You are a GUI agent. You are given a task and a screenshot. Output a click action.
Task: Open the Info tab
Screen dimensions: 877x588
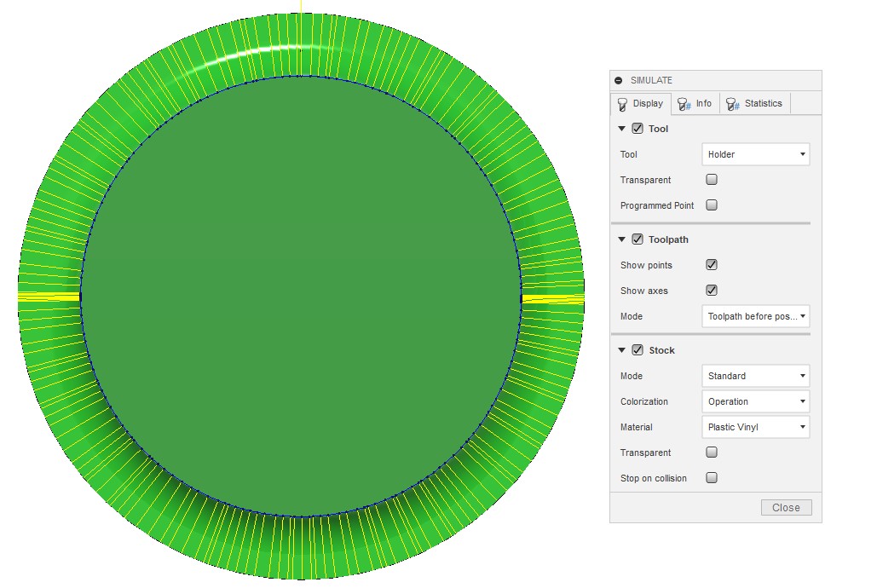point(695,103)
